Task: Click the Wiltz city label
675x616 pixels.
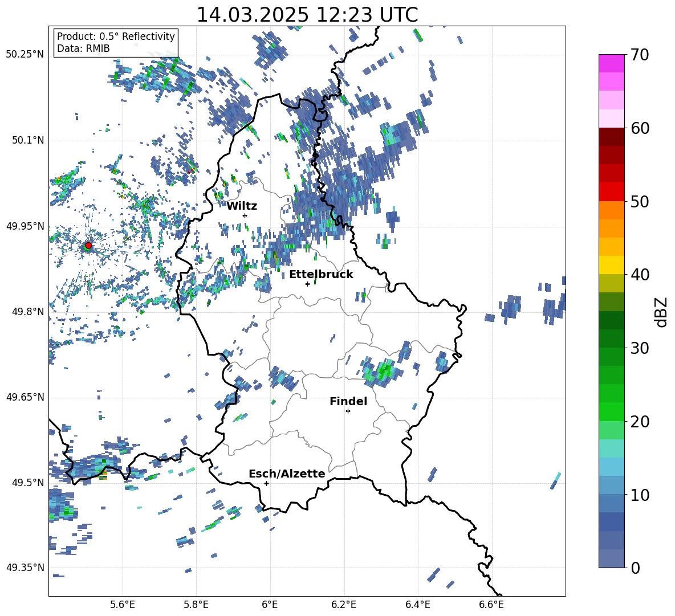Action: [242, 206]
